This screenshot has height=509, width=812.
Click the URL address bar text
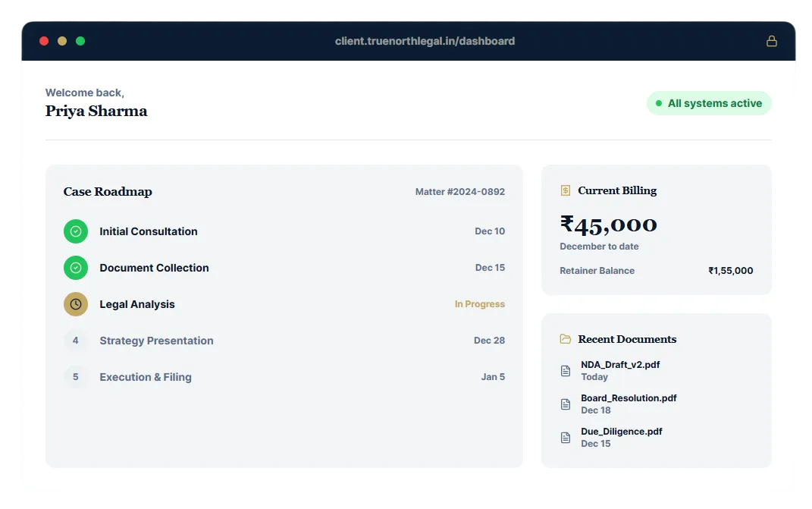pyautogui.click(x=425, y=41)
